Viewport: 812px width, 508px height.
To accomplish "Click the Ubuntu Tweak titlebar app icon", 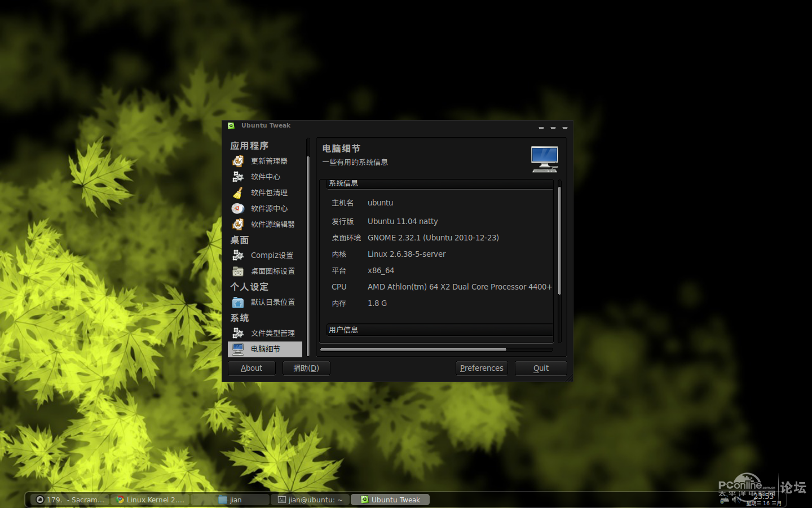I will (x=231, y=126).
